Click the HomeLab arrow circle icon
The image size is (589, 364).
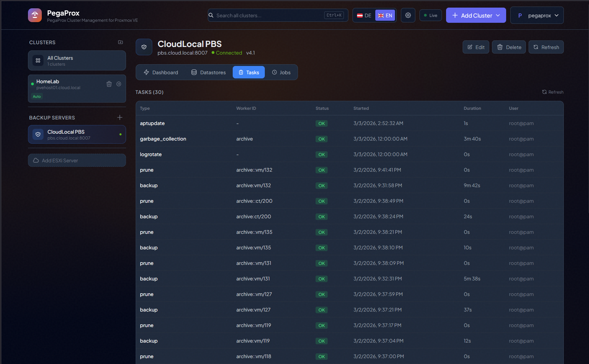coord(119,84)
